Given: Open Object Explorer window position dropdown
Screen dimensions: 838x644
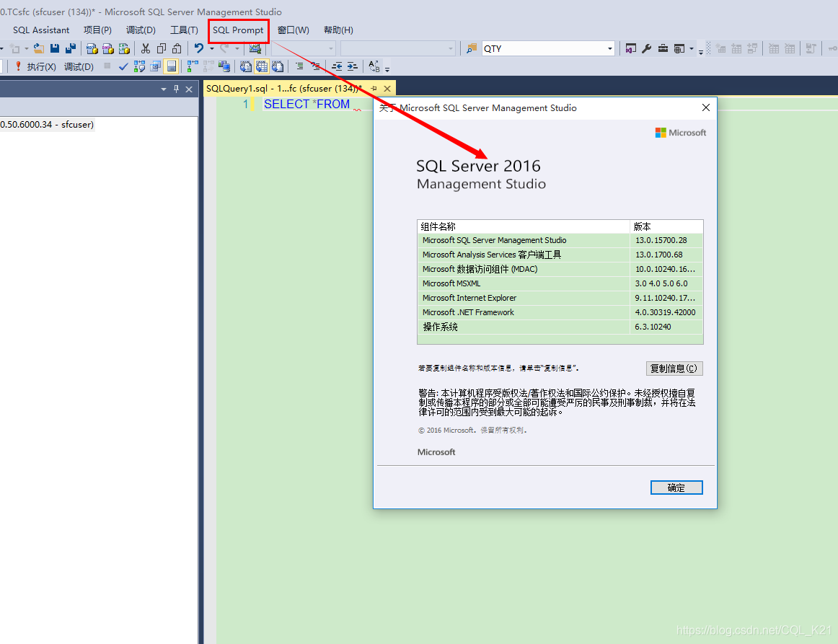Looking at the screenshot, I should (x=164, y=89).
